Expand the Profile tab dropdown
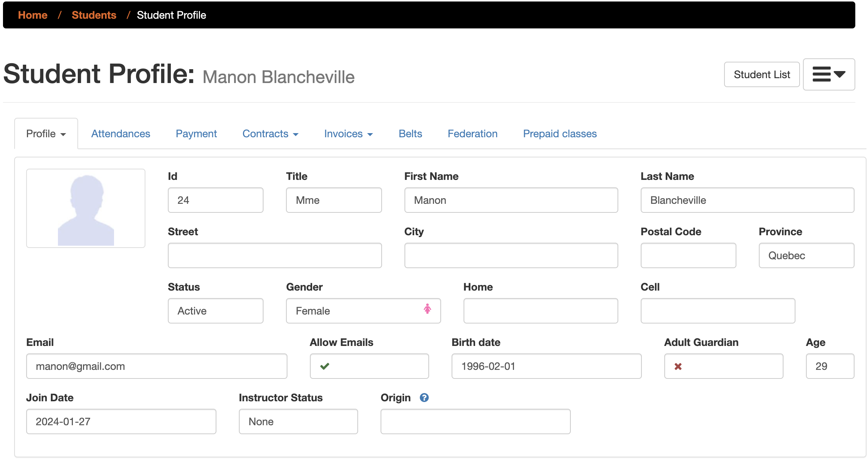Image resolution: width=868 pixels, height=460 pixels. coord(46,134)
